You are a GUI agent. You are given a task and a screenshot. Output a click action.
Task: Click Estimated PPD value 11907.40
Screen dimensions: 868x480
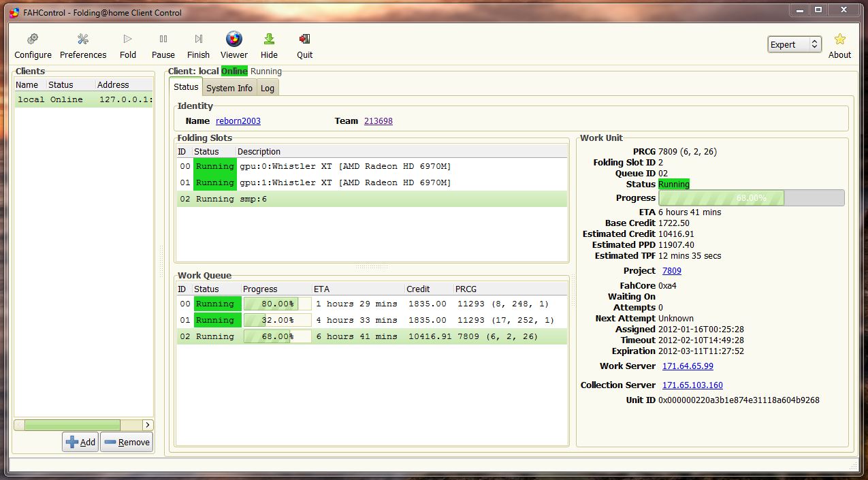pos(676,244)
